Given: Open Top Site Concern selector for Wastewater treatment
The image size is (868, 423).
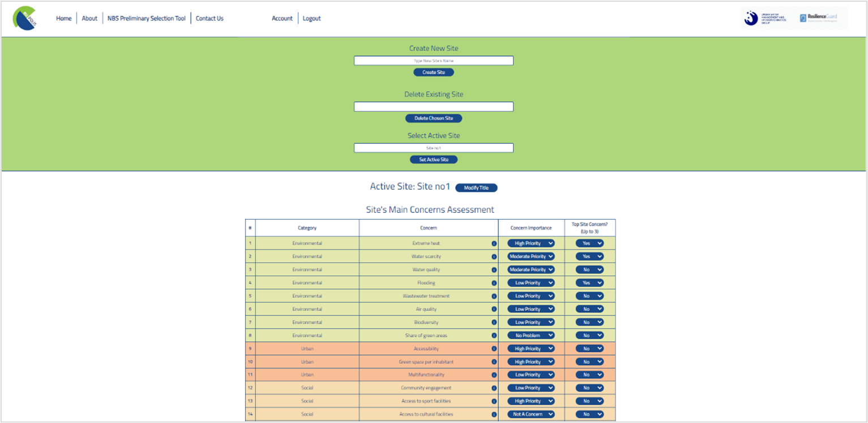Looking at the screenshot, I should [590, 296].
